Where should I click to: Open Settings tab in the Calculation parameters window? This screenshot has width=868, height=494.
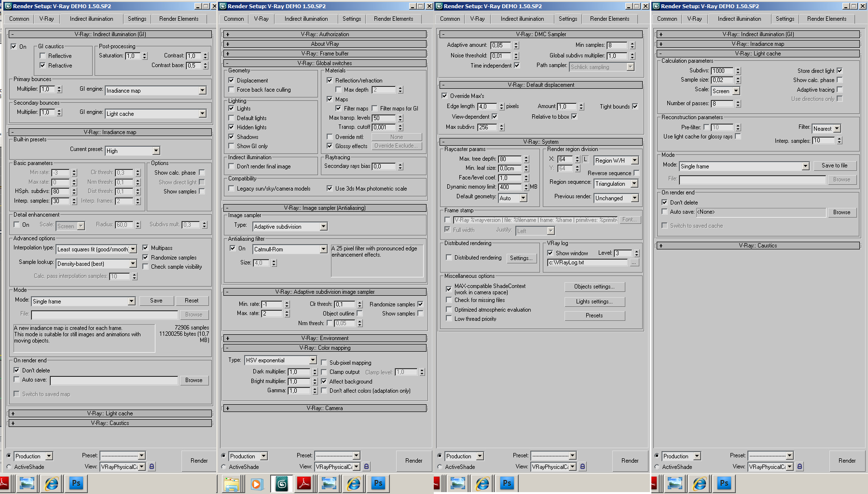pyautogui.click(x=785, y=19)
